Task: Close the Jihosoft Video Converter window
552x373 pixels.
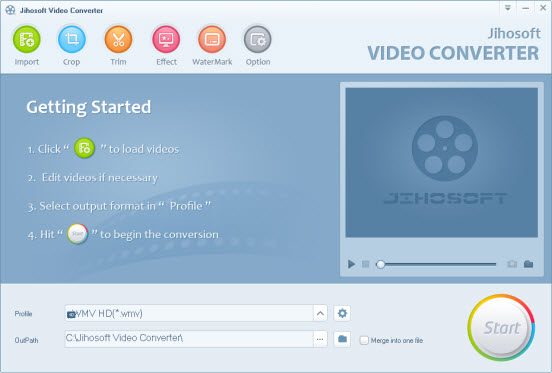Action: 543,8
